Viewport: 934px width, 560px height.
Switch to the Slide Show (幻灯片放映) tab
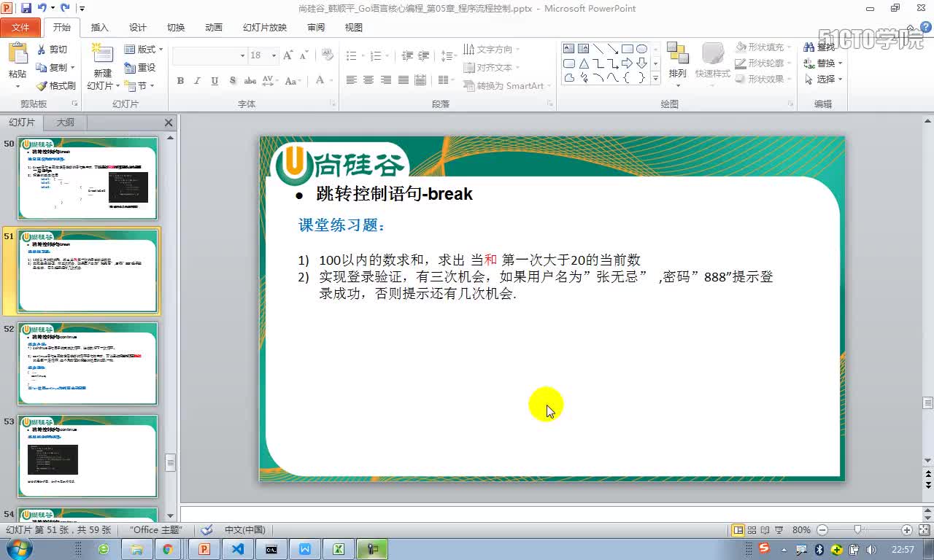(265, 28)
